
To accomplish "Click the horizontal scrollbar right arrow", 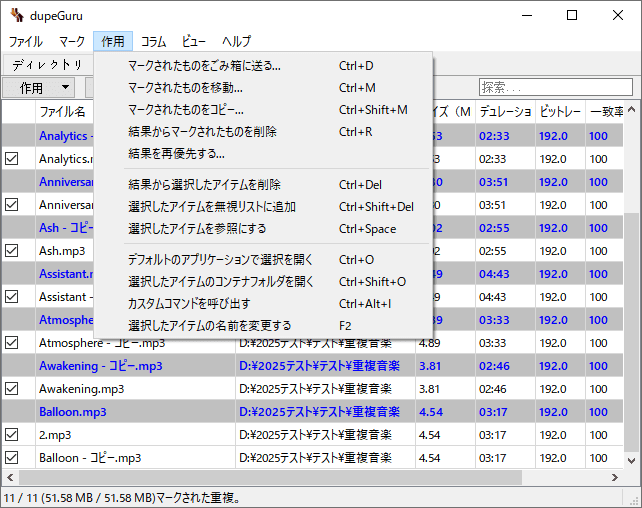I will click(x=615, y=481).
